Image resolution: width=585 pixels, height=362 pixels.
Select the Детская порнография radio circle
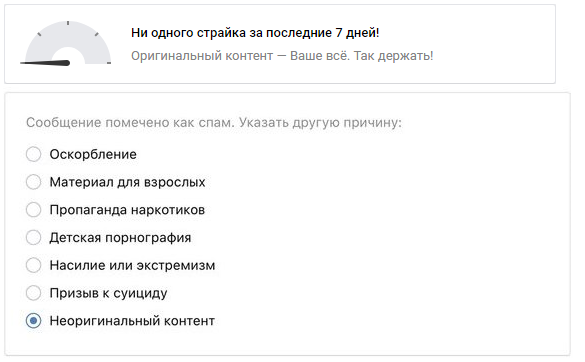click(34, 237)
